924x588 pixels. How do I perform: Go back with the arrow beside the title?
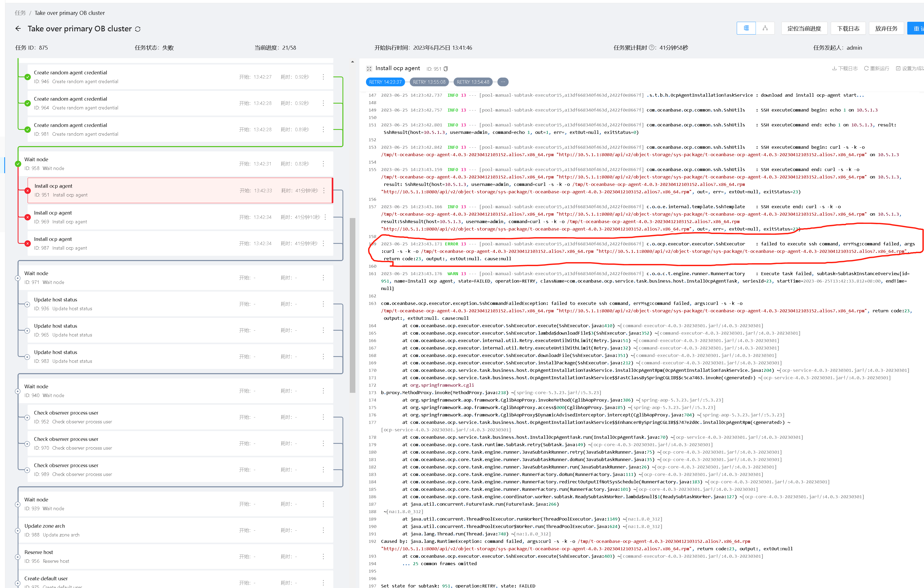[18, 29]
